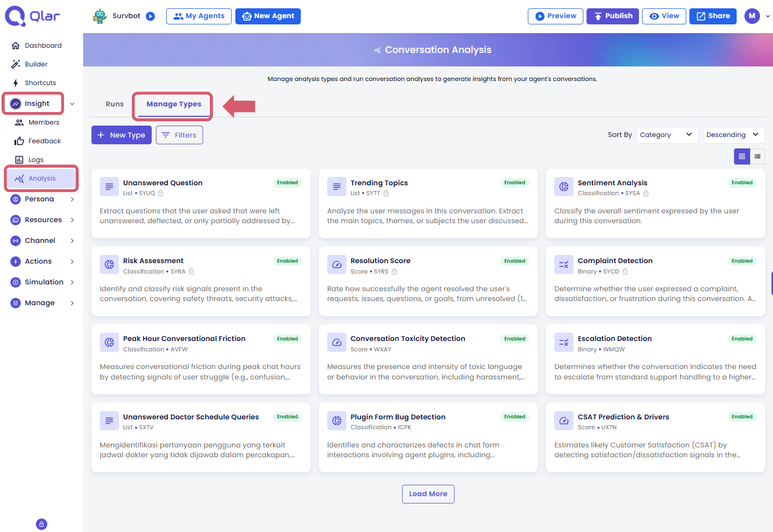Click the Simulation sidebar icon
The image size is (773, 532).
point(16,282)
